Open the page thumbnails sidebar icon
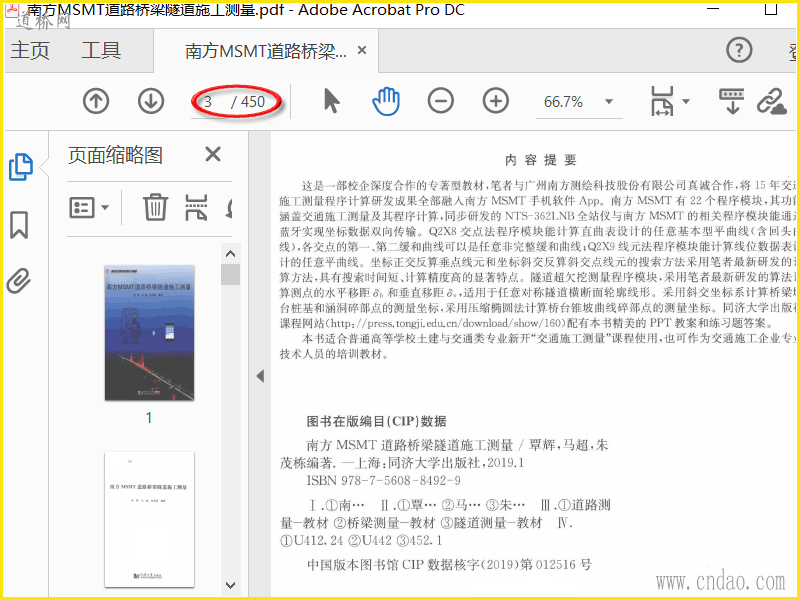This screenshot has width=800, height=600. (20, 167)
